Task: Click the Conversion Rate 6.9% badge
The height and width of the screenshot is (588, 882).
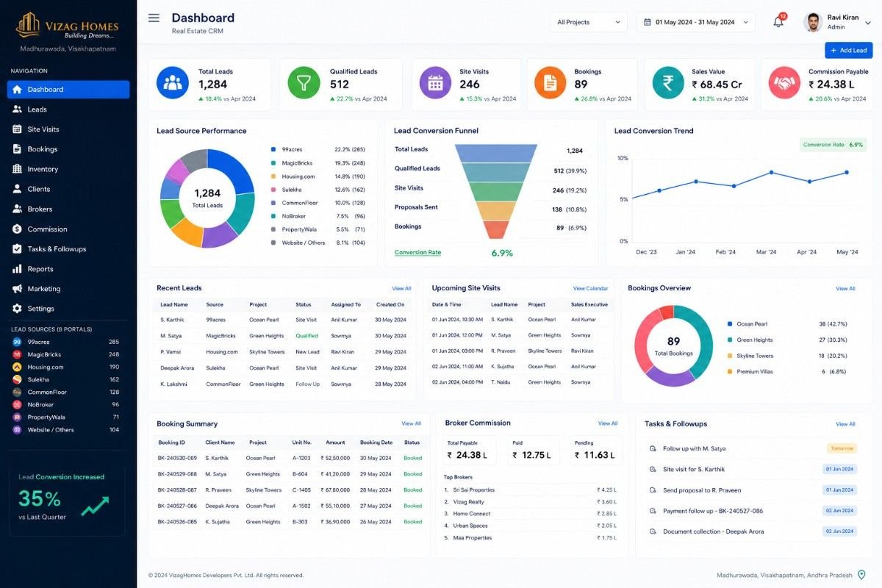Action: [833, 145]
